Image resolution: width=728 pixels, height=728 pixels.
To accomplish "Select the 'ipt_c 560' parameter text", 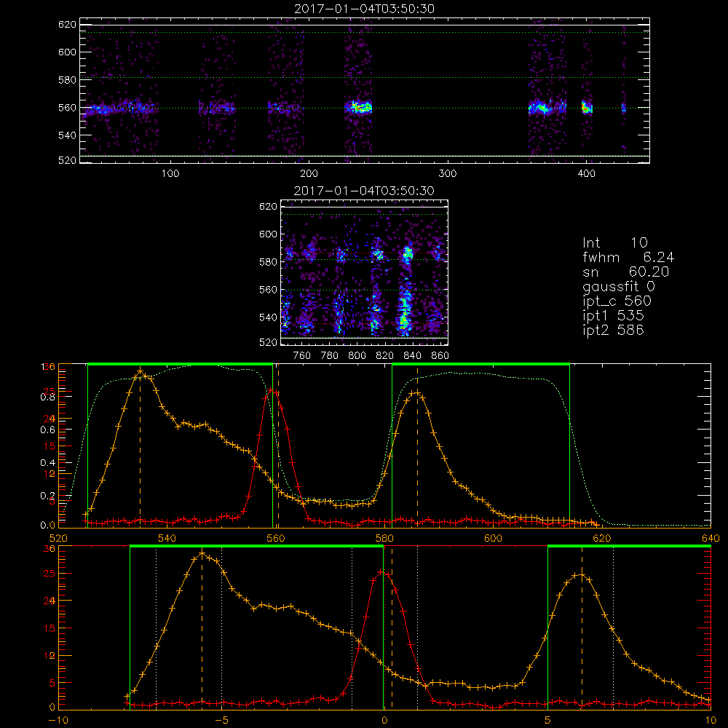I will (x=617, y=301).
